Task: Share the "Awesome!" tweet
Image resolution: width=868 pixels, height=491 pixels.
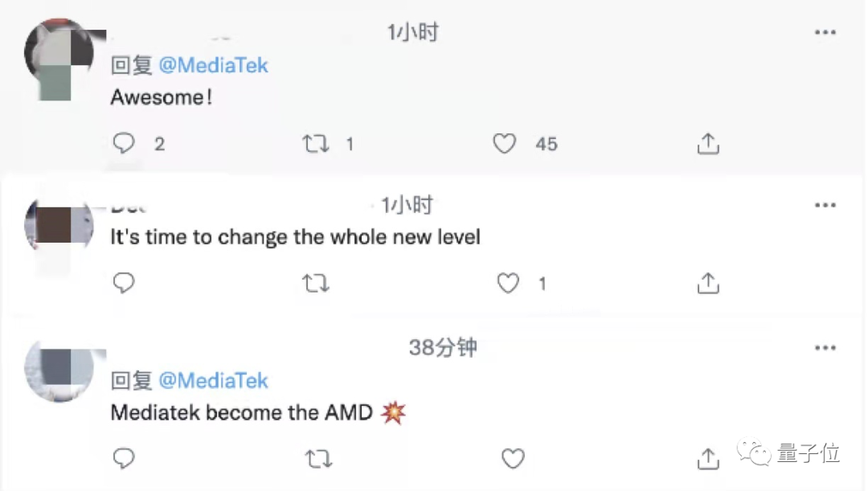Action: click(707, 144)
